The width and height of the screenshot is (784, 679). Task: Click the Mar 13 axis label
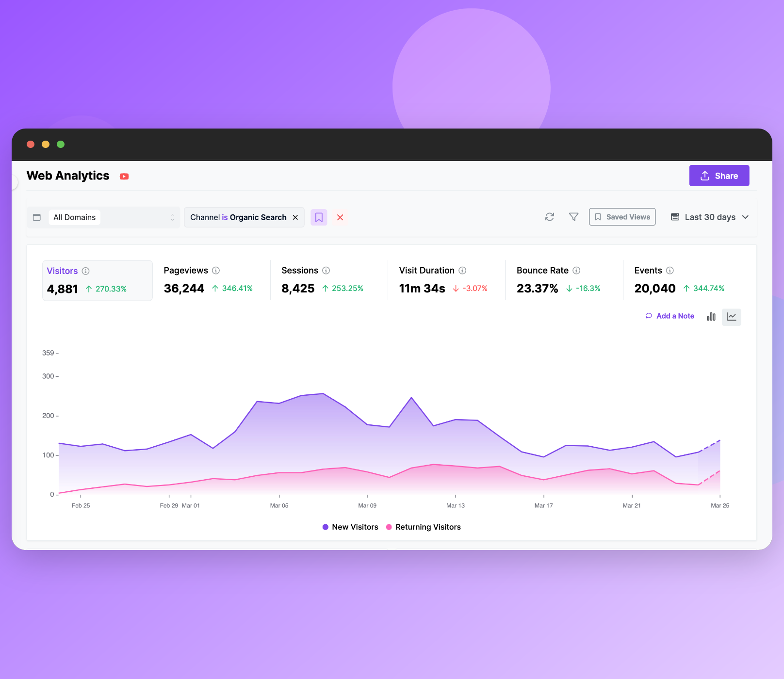(456, 506)
